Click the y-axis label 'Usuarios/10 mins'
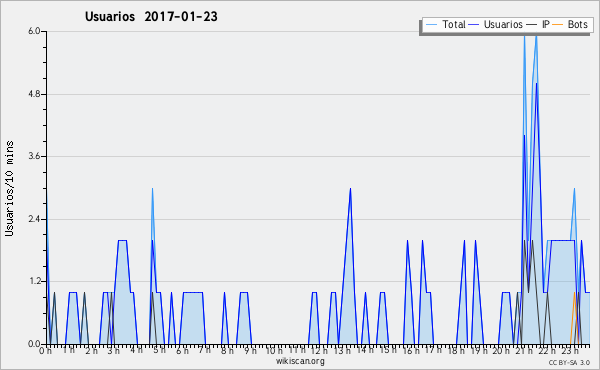Screen dimensions: 600x370 click(x=9, y=188)
